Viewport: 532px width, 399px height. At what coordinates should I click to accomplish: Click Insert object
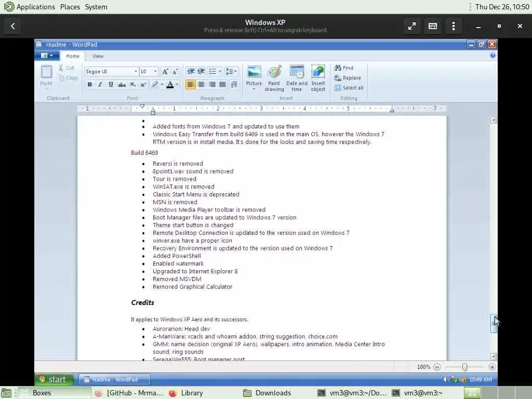[x=318, y=78]
